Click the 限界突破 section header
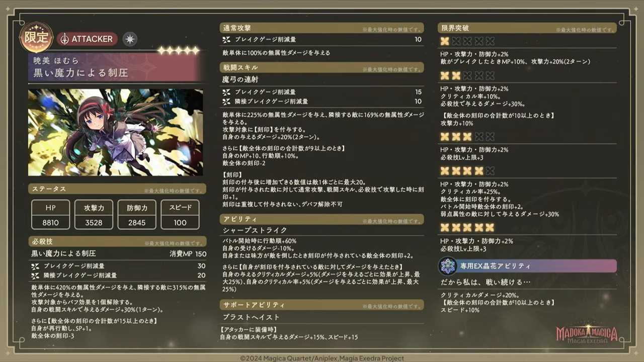644x362 pixels. click(x=527, y=28)
